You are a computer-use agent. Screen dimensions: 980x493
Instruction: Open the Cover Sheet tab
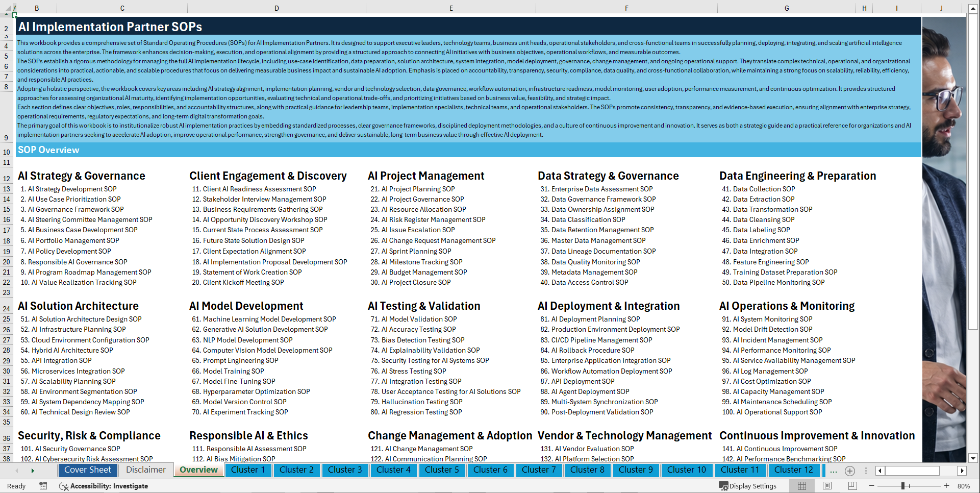(x=87, y=470)
